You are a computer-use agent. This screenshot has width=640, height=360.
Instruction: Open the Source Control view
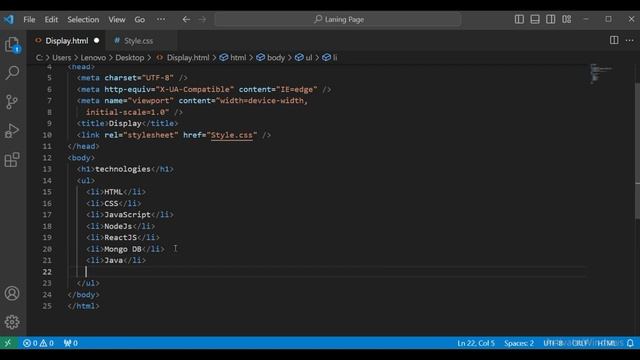click(x=12, y=102)
